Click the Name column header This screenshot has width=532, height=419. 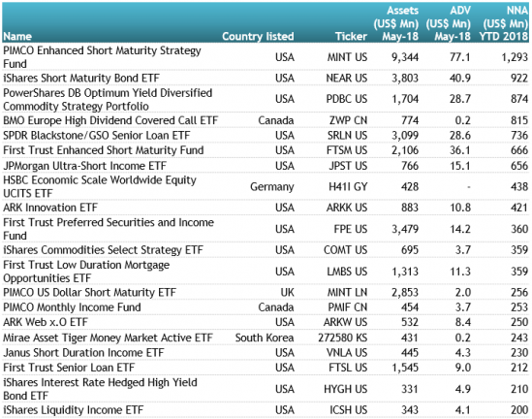17,36
